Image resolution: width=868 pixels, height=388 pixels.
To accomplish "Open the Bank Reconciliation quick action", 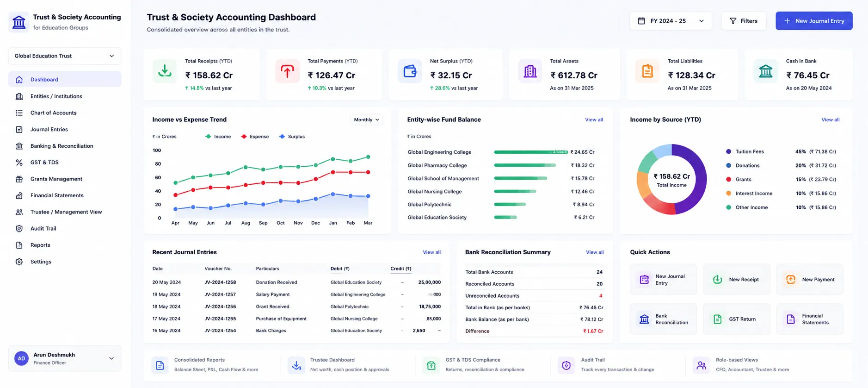I will tap(663, 319).
